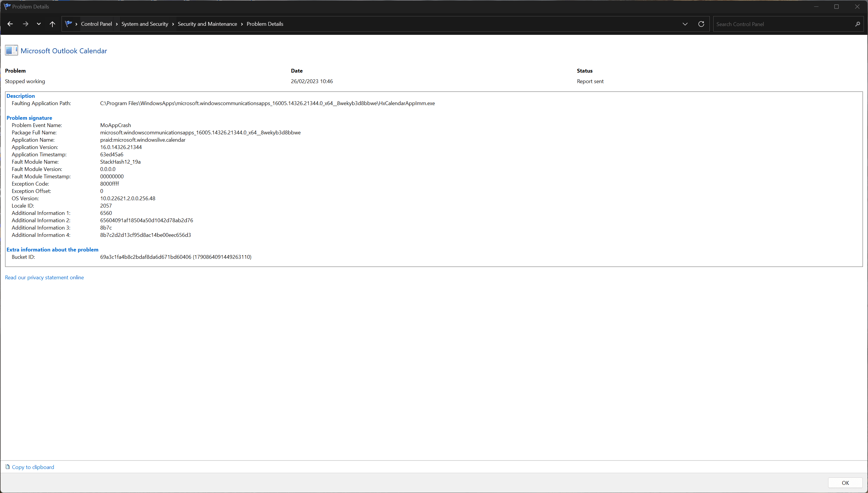
Task: Click the Microsoft Outlook Calendar app icon
Action: 11,50
